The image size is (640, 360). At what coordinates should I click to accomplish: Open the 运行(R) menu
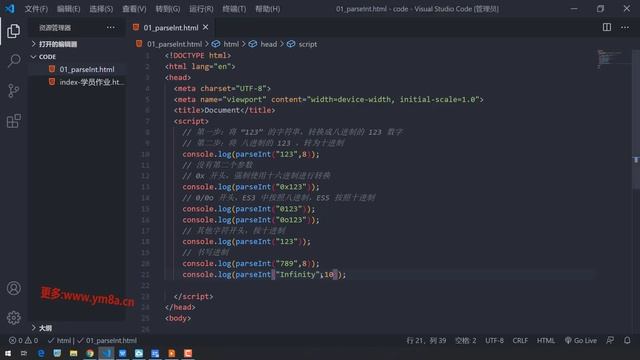tap(201, 9)
